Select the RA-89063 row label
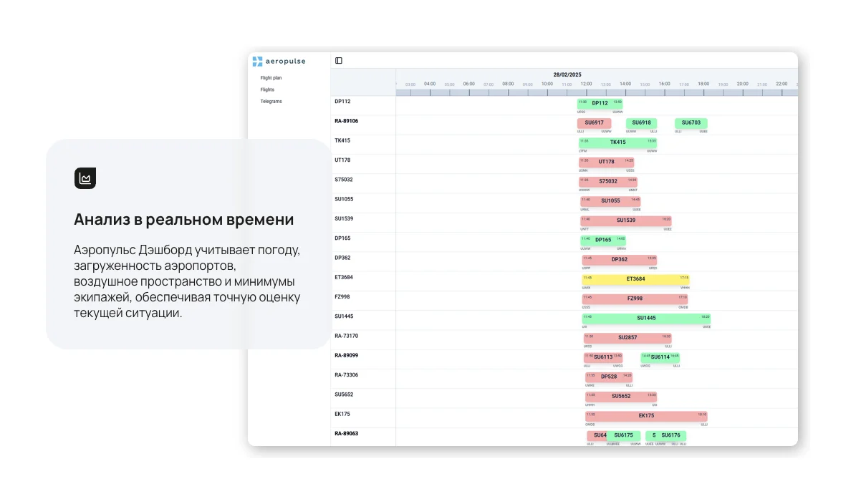Screen dimensions: 856x504 click(x=346, y=434)
